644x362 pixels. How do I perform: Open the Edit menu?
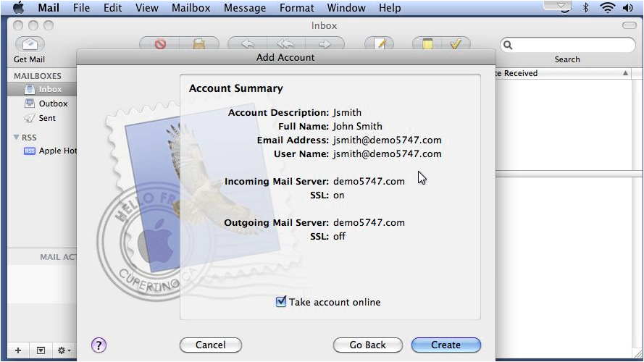tap(112, 7)
